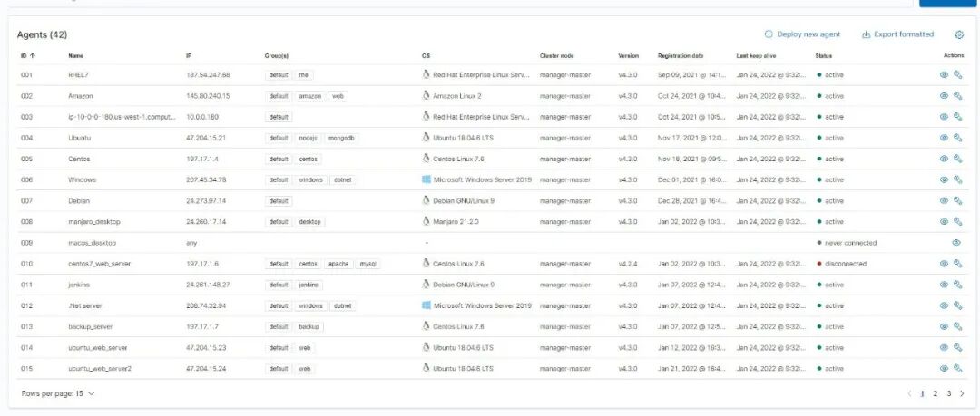Click apache group badge
The image size is (980, 416).
point(338,265)
